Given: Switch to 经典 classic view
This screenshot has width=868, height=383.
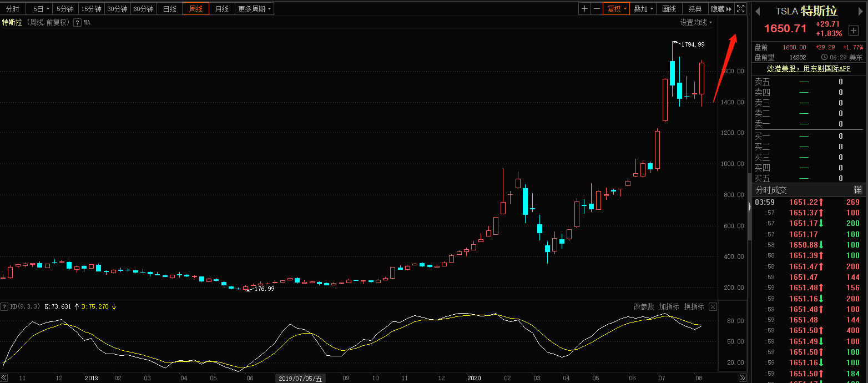Looking at the screenshot, I should [695, 9].
